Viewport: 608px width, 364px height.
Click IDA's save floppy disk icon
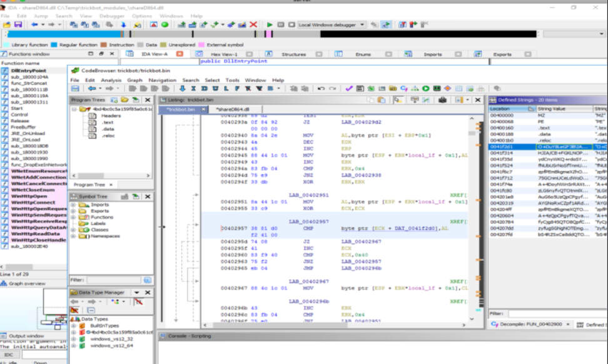(x=18, y=25)
